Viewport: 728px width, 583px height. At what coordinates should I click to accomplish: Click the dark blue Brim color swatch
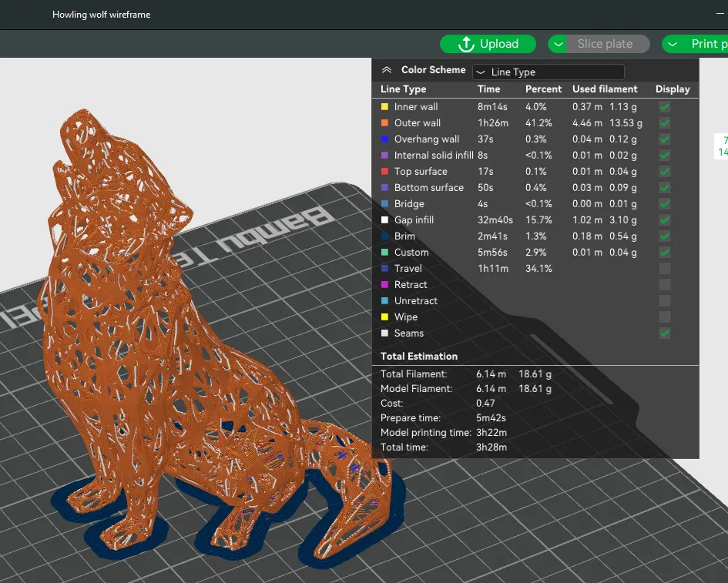tap(384, 236)
